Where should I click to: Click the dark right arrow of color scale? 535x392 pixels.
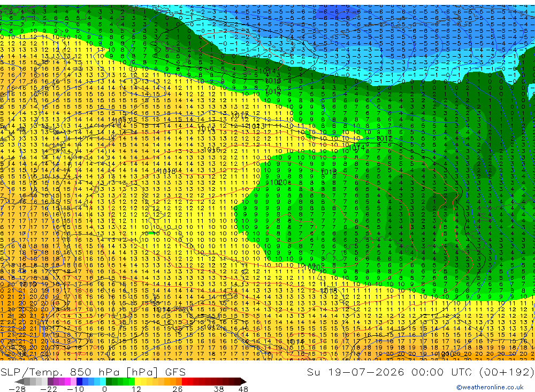coord(243,381)
